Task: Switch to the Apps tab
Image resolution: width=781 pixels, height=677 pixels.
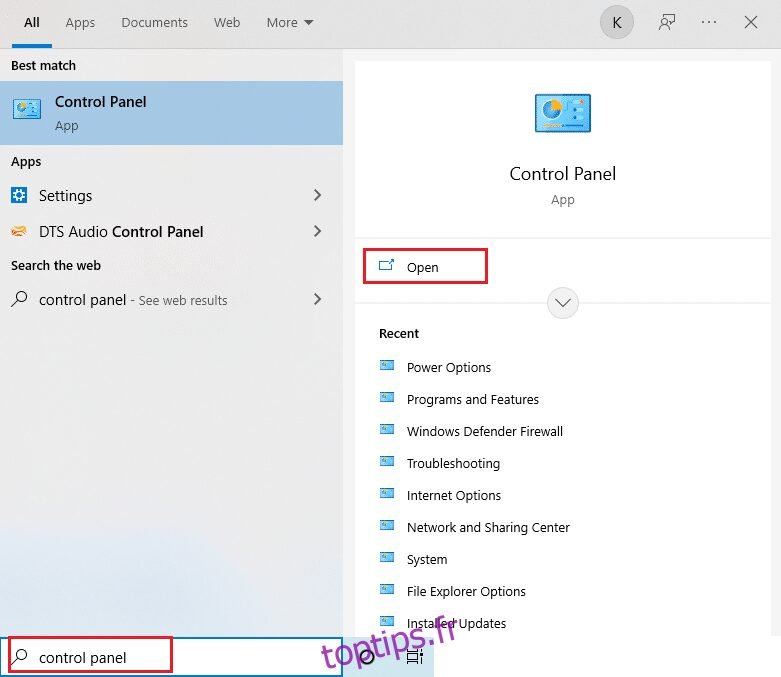Action: (80, 22)
